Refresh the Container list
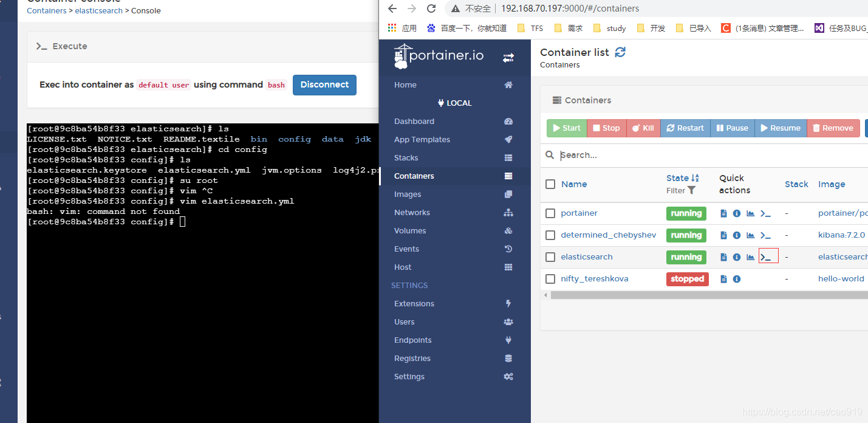Screen dimensions: 868x423 620,52
